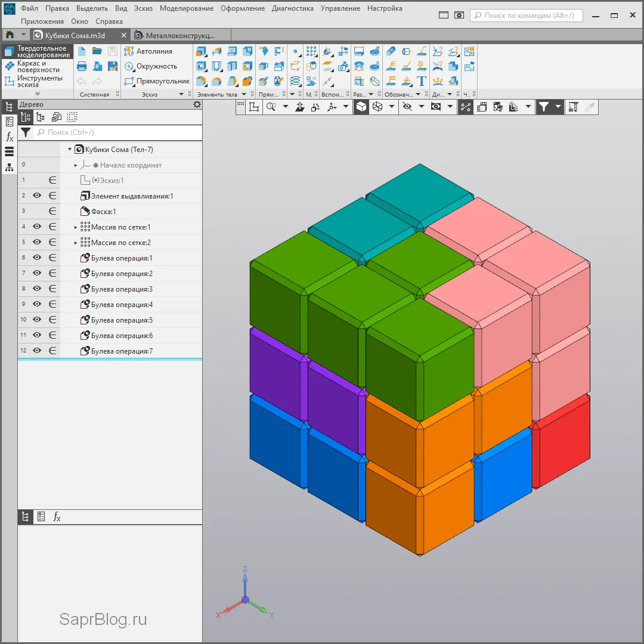Image resolution: width=644 pixels, height=644 pixels.
Task: Open the variables fx side panel
Action: [10, 137]
